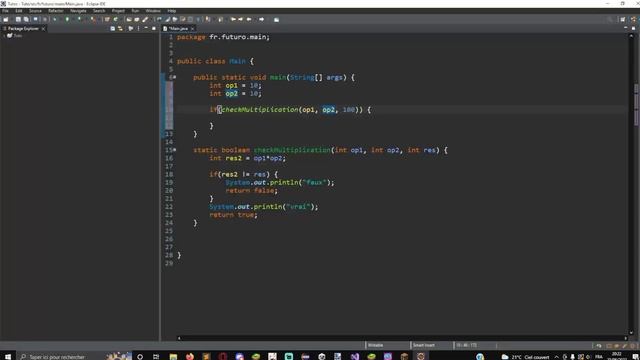Image resolution: width=640 pixels, height=360 pixels.
Task: Open the Edit menu
Action: (19, 11)
